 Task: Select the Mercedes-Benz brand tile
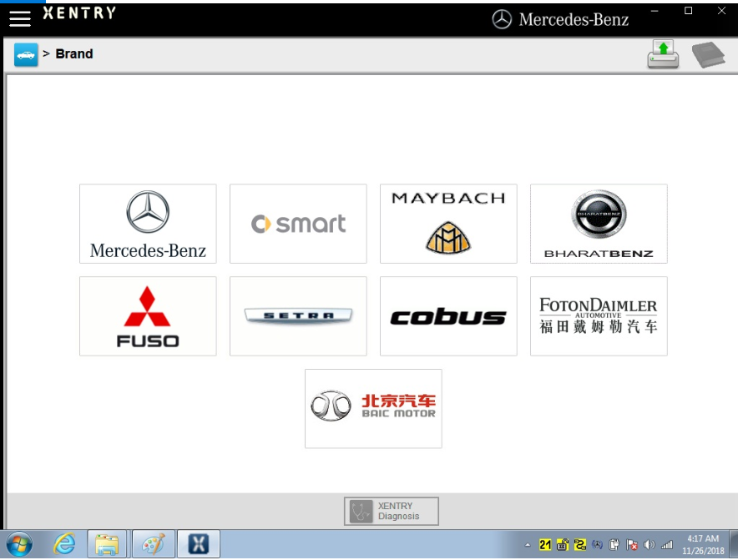click(x=148, y=224)
